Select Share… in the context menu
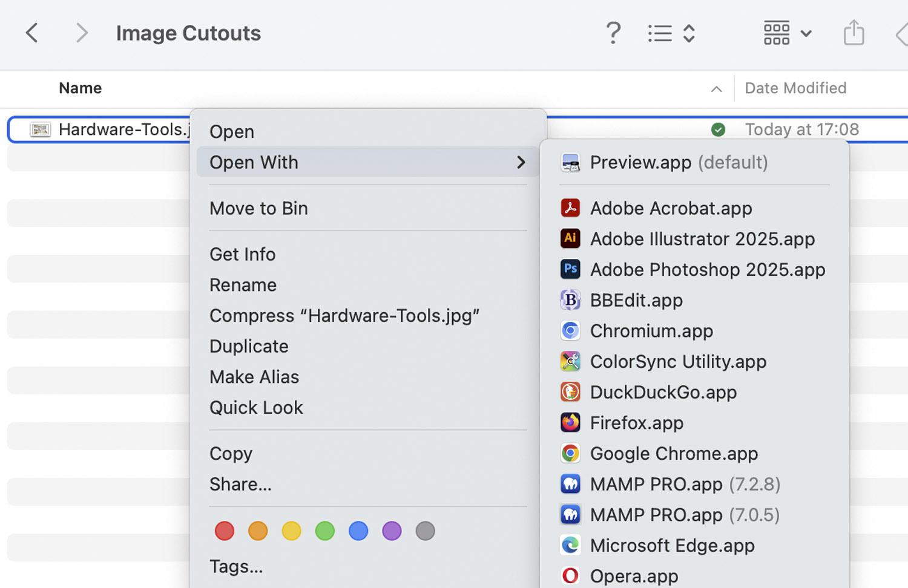Viewport: 908px width, 588px height. [240, 484]
